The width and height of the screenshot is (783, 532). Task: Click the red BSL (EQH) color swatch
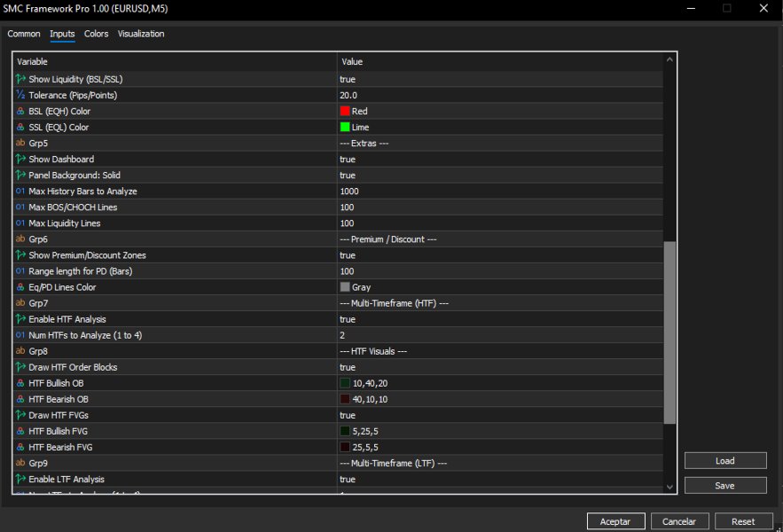pyautogui.click(x=345, y=111)
